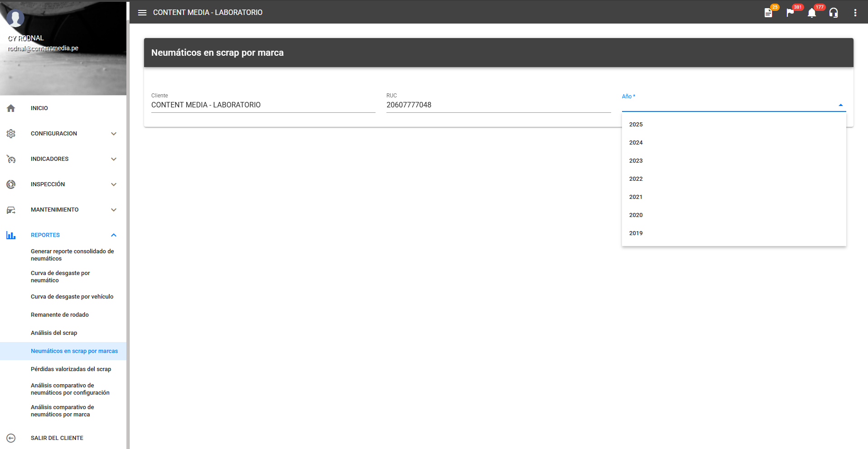Collapse the REPORTES section chevron
Screen dimensions: 868x449
click(114, 235)
